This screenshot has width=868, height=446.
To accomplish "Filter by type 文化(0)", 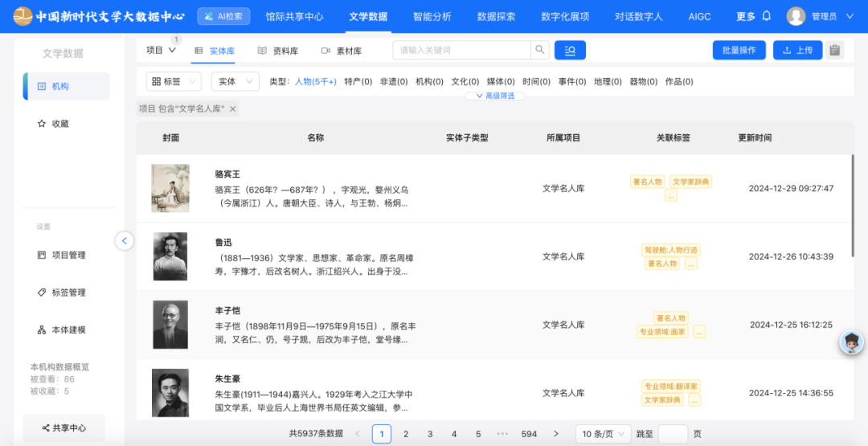I will point(465,81).
